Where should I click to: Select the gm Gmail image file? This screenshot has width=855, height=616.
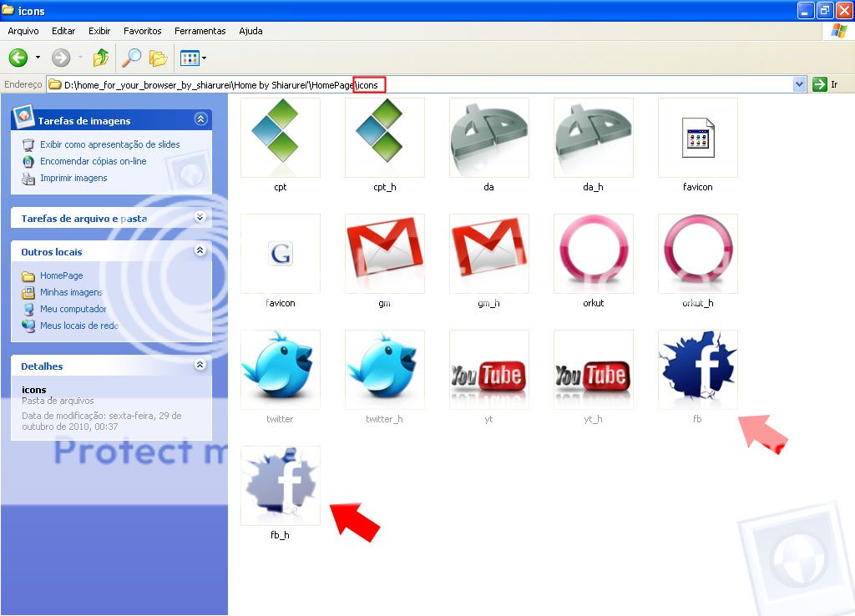tap(384, 254)
